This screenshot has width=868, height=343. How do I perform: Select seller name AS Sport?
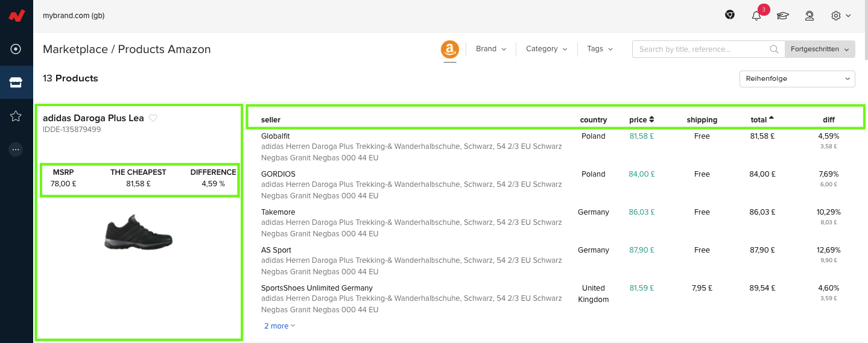pos(276,250)
